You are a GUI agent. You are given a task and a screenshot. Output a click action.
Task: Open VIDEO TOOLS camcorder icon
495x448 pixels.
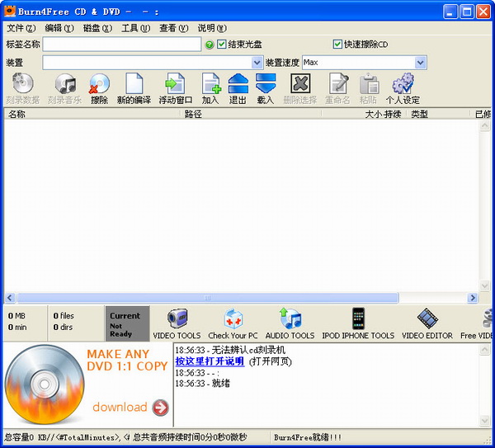(x=177, y=318)
